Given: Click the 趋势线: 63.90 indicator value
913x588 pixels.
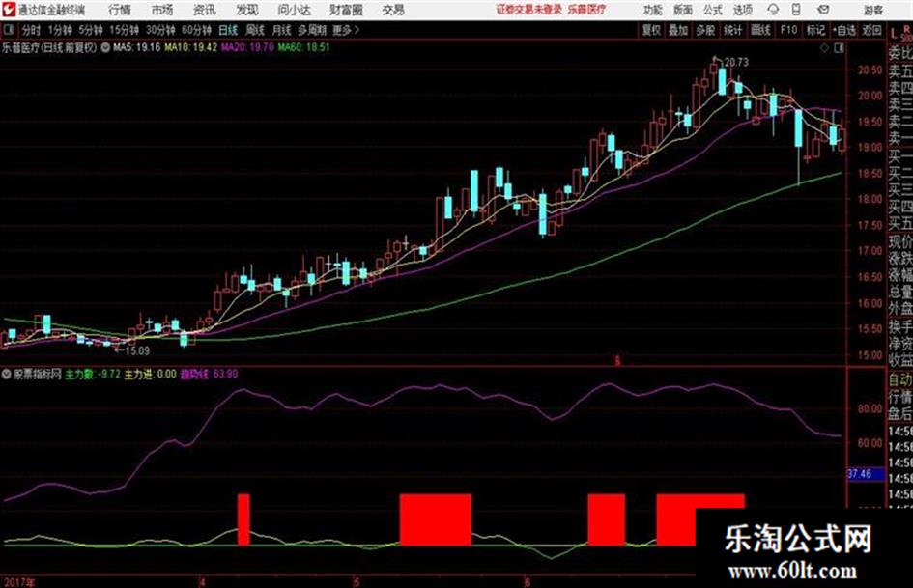Looking at the screenshot, I should 209,375.
